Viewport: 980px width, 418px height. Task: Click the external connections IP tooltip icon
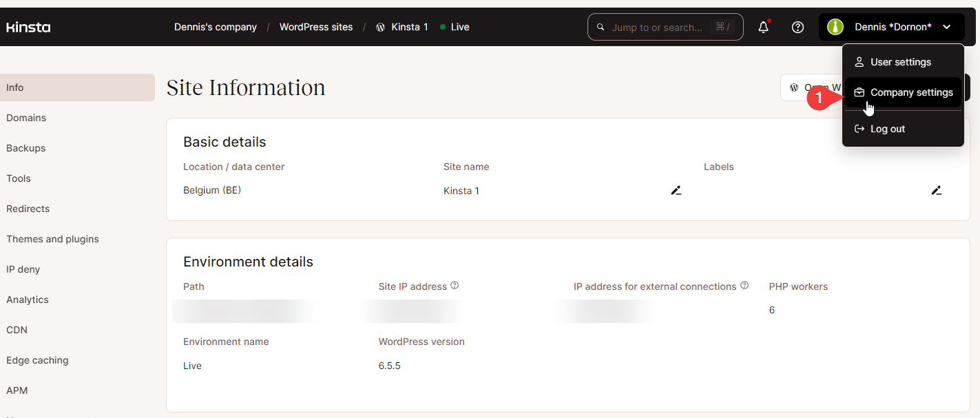pyautogui.click(x=744, y=284)
